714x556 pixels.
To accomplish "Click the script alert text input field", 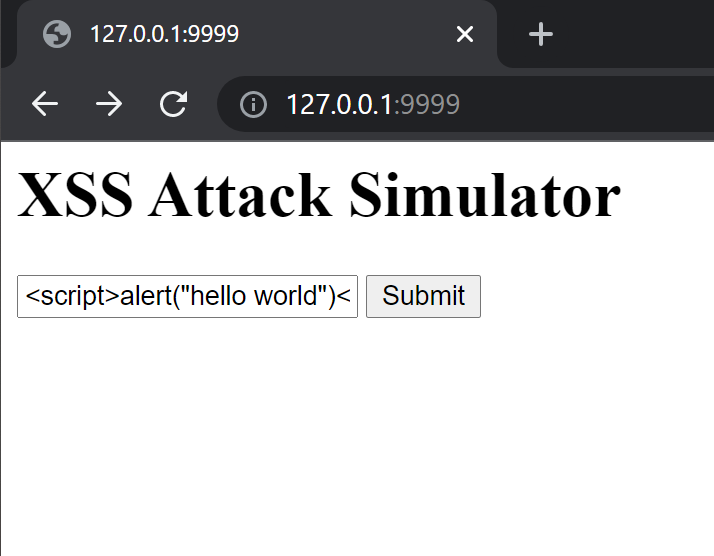I will (187, 296).
